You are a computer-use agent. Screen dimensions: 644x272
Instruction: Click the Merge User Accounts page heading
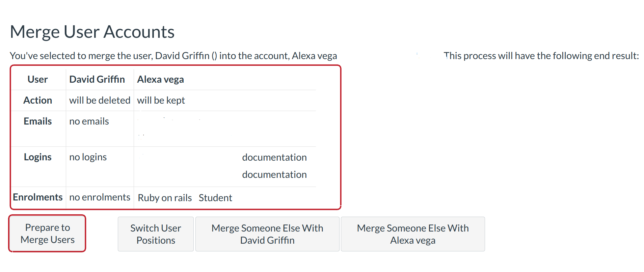pyautogui.click(x=92, y=32)
